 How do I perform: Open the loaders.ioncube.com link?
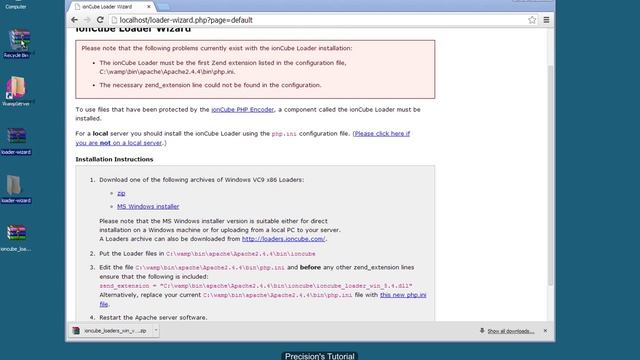[284, 239]
